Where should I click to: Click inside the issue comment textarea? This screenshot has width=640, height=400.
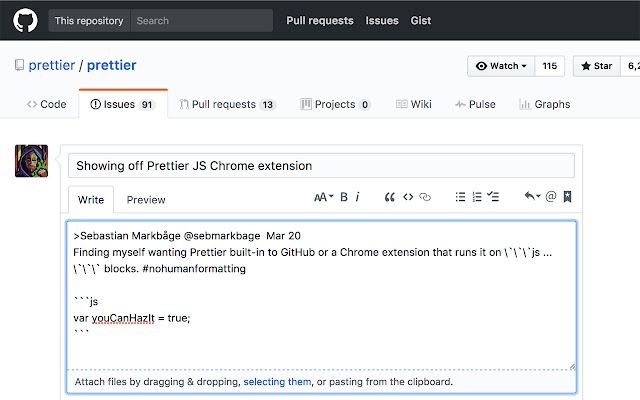click(322, 295)
